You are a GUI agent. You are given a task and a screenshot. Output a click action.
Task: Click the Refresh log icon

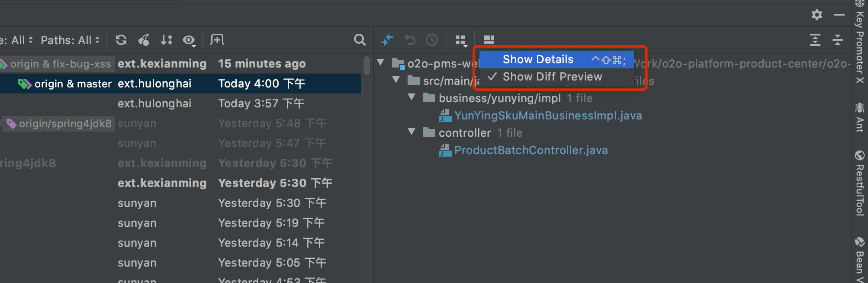coord(121,40)
